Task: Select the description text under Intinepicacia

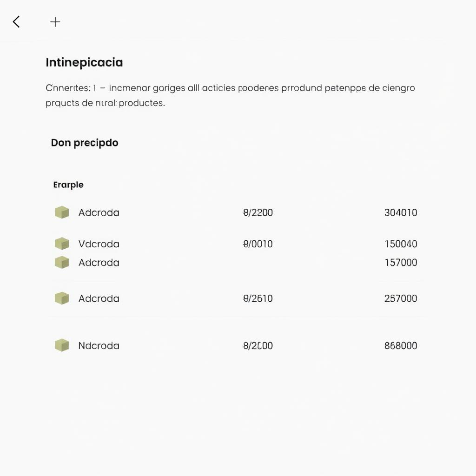Action: tap(230, 94)
